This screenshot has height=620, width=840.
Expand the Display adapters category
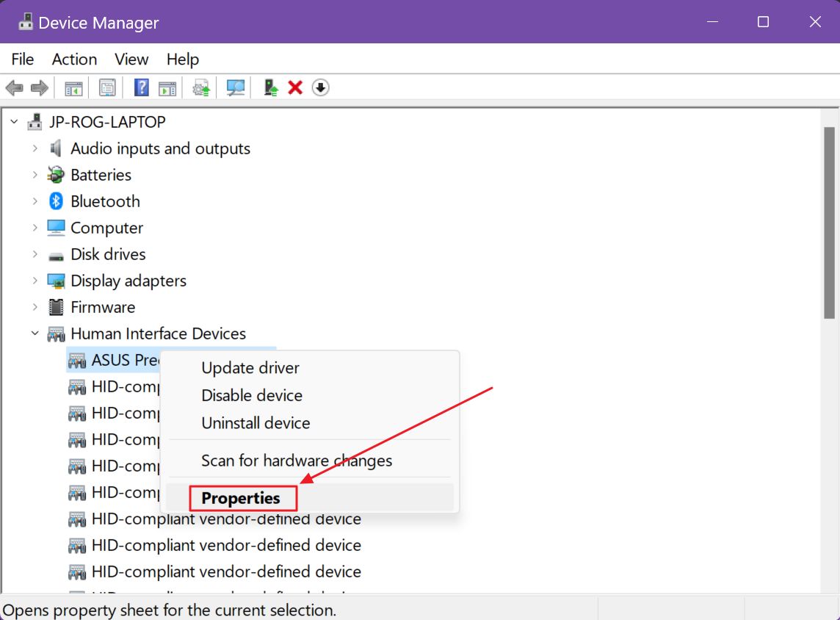coord(35,281)
